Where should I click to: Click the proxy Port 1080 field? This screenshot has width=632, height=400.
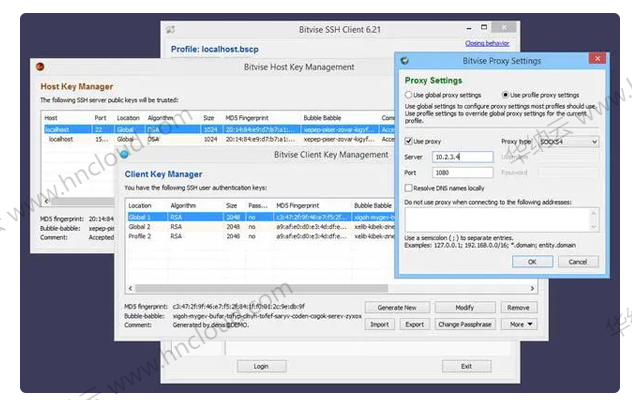(463, 173)
